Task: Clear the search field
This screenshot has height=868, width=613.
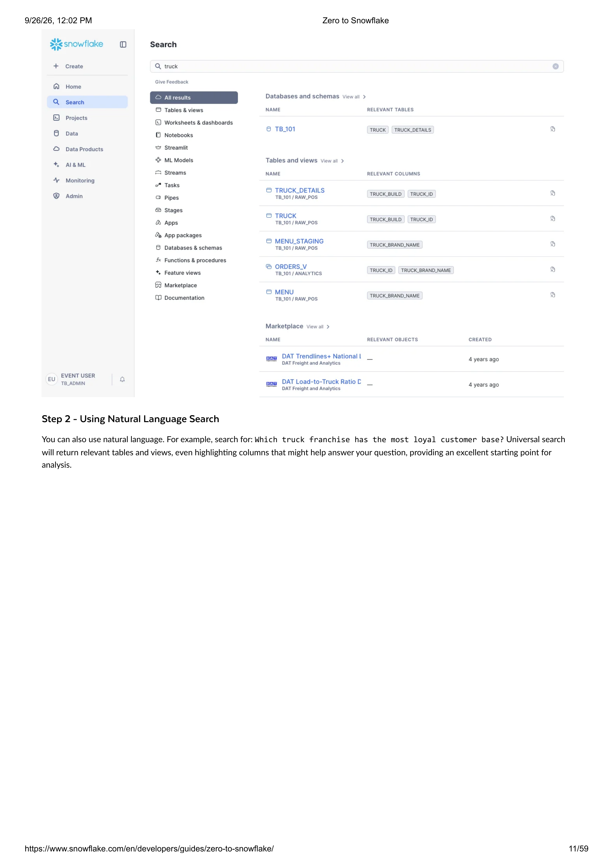Action: 556,66
